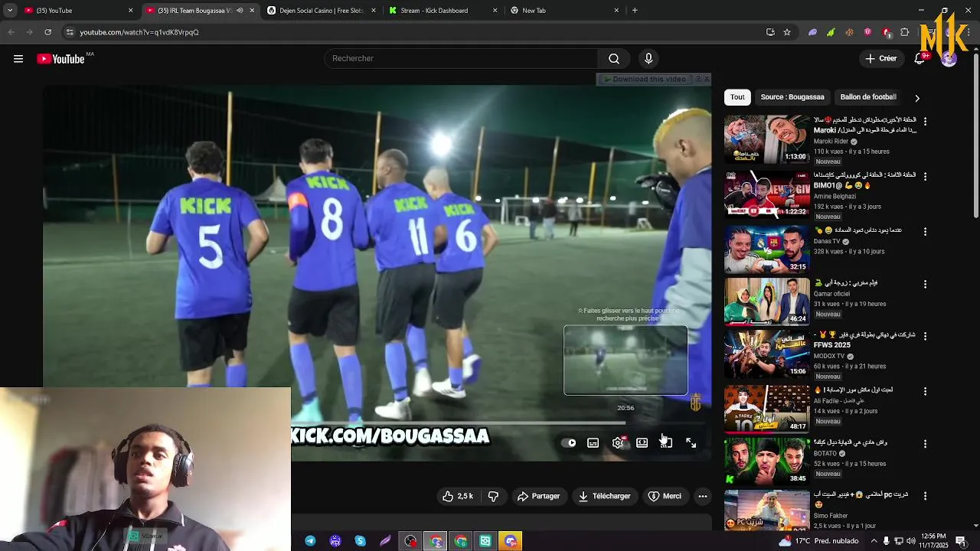The image size is (980, 551).
Task: Cast the video to a device
Action: coord(666,443)
